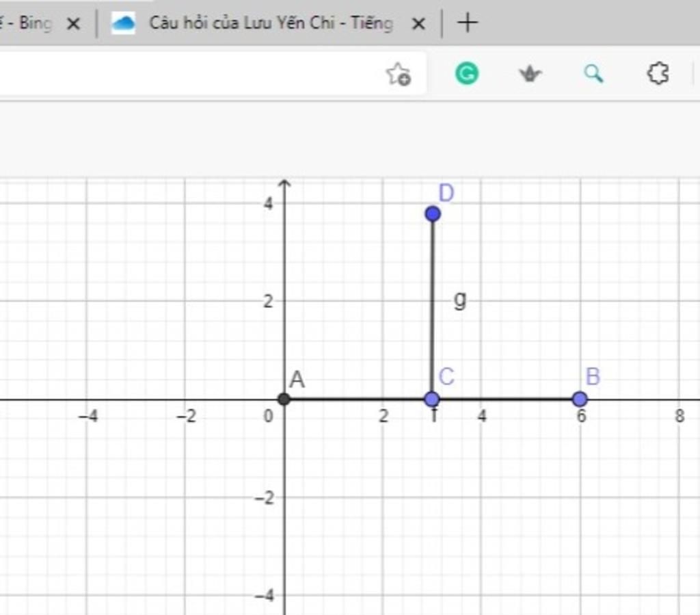Open the Extensions puzzle icon
This screenshot has width=700, height=615.
pyautogui.click(x=658, y=73)
